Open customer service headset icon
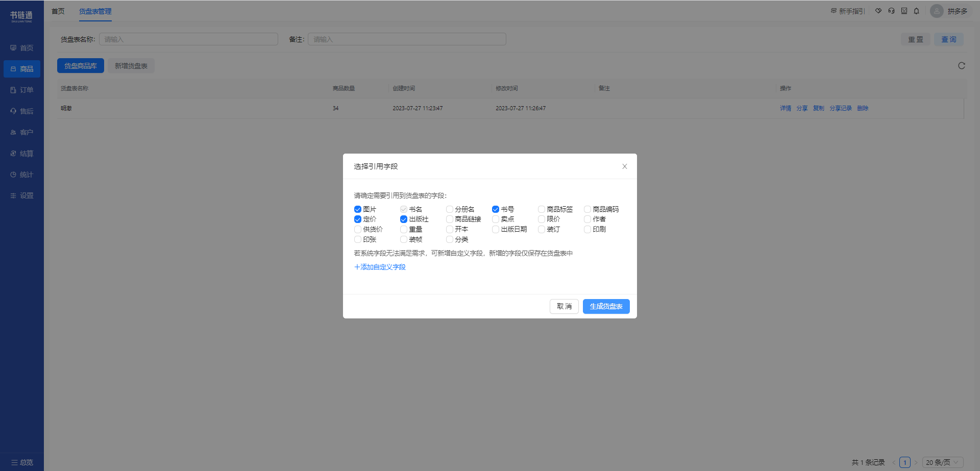 (x=891, y=11)
